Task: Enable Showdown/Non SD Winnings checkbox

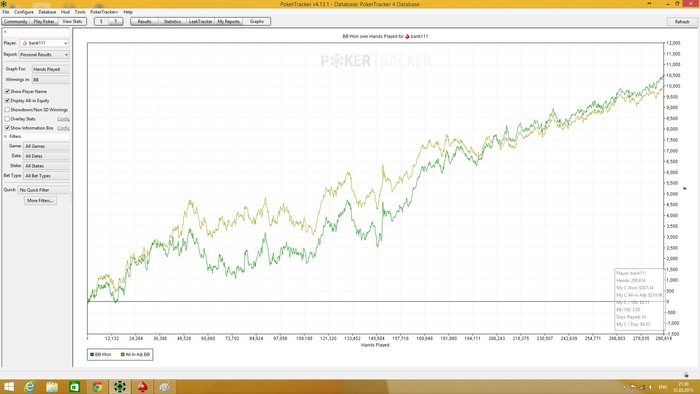Action: point(7,109)
